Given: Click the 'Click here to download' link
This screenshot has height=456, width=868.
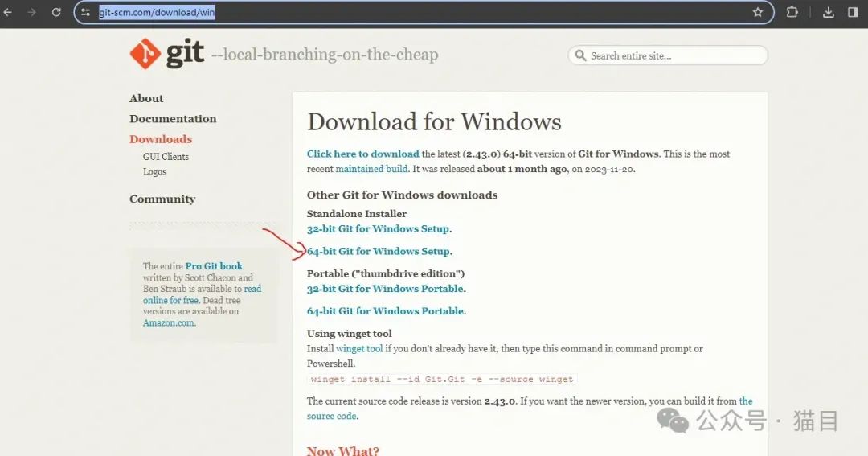Looking at the screenshot, I should pos(363,154).
